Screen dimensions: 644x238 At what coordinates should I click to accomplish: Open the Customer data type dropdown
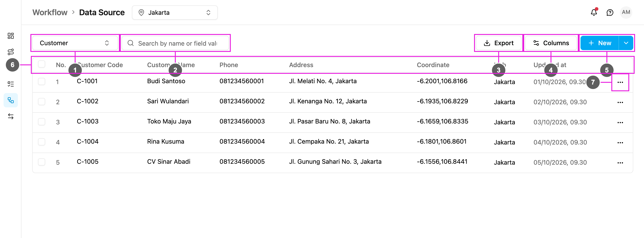click(75, 43)
